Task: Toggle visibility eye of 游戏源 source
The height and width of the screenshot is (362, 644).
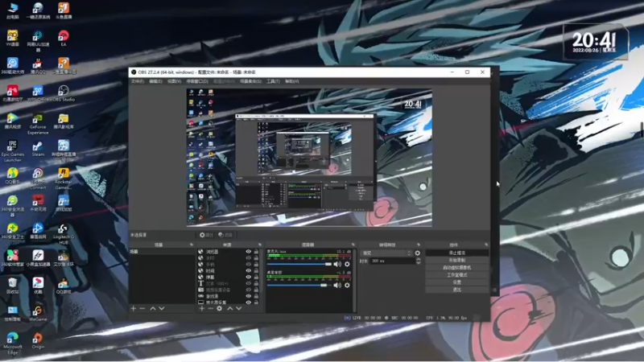Action: pyautogui.click(x=248, y=296)
